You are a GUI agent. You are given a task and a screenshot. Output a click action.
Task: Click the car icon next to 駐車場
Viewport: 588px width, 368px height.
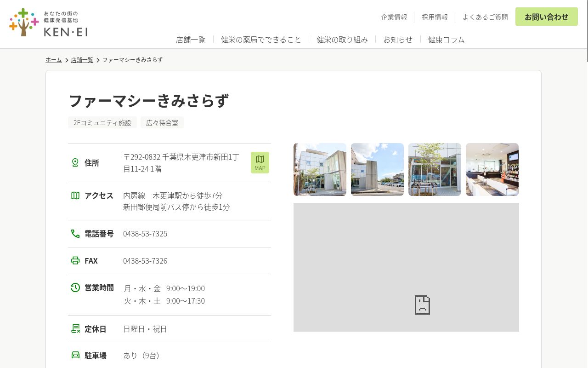[75, 355]
